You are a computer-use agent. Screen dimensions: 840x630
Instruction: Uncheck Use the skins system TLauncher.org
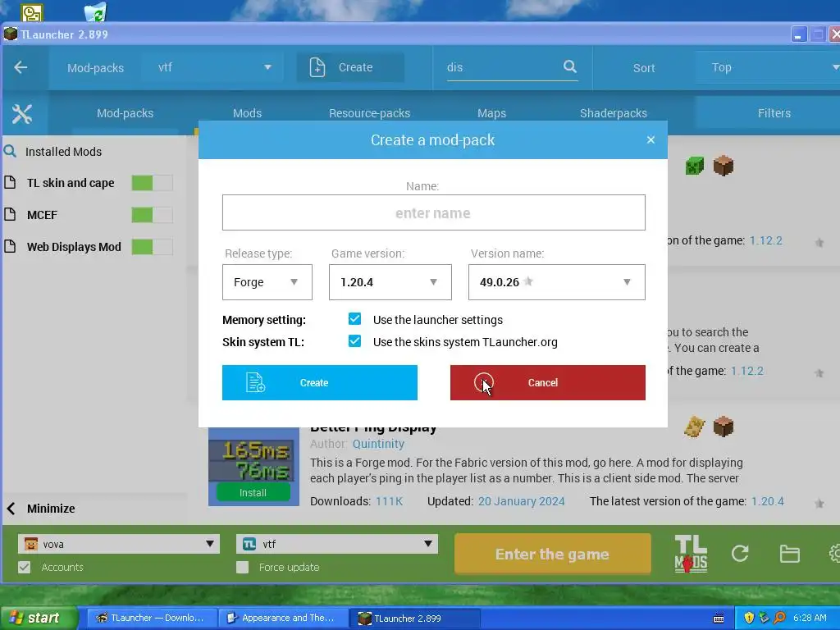tap(354, 341)
